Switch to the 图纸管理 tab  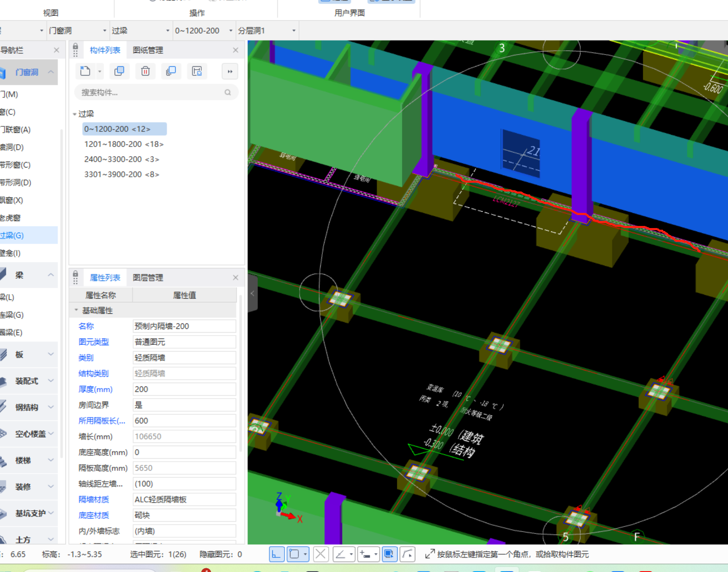[148, 50]
